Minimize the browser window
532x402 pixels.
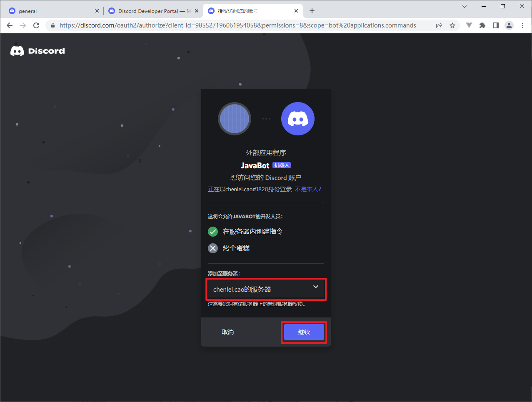(x=484, y=6)
